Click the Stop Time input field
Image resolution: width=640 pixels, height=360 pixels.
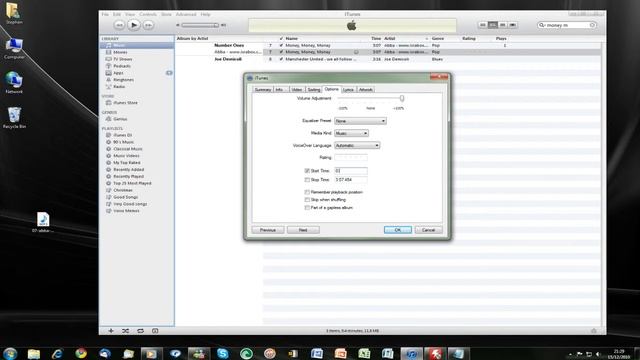351,180
